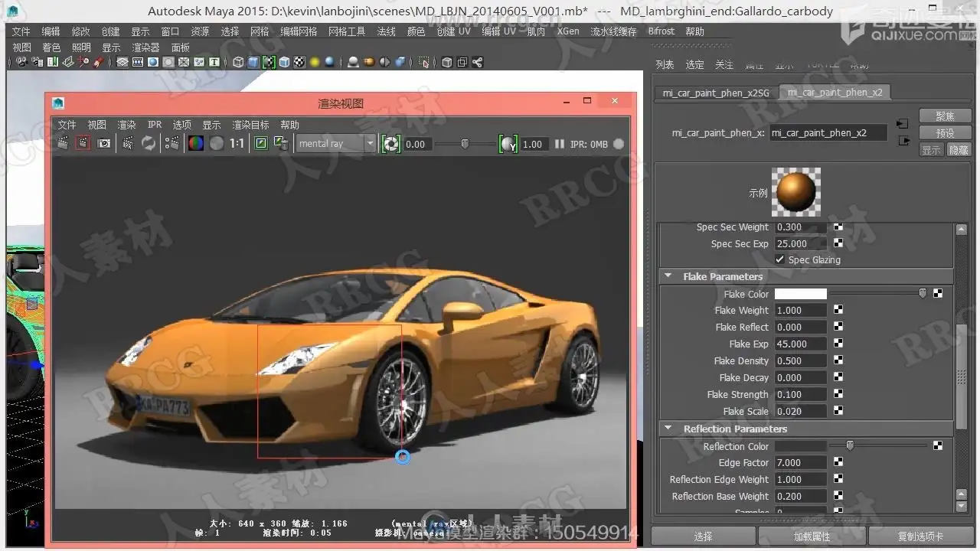
Task: Click map button next to Flake Weight
Action: click(838, 310)
